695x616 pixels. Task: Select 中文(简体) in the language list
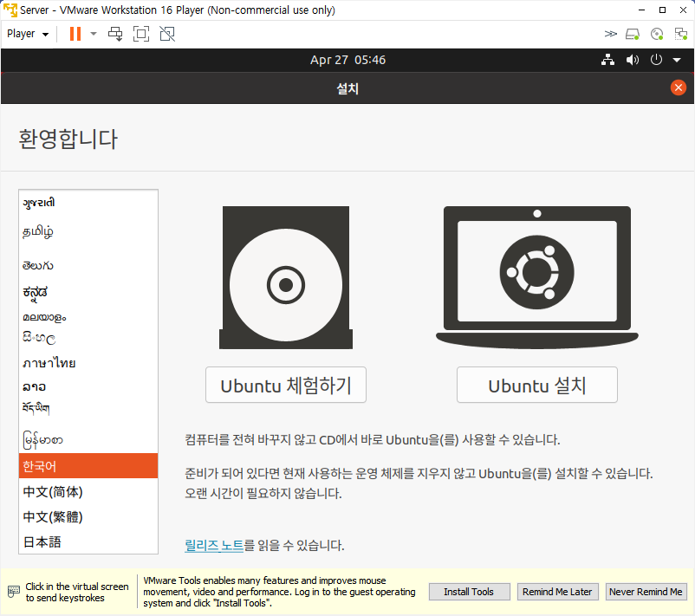coord(88,491)
